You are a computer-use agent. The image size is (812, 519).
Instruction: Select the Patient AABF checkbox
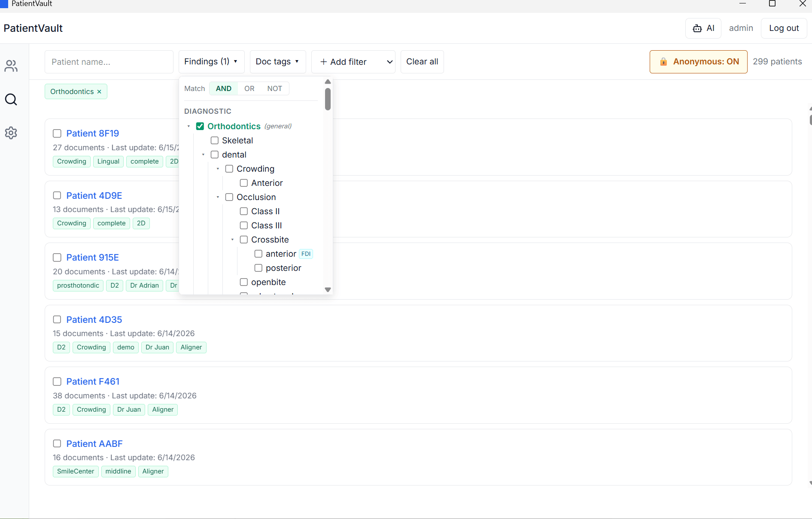point(57,443)
